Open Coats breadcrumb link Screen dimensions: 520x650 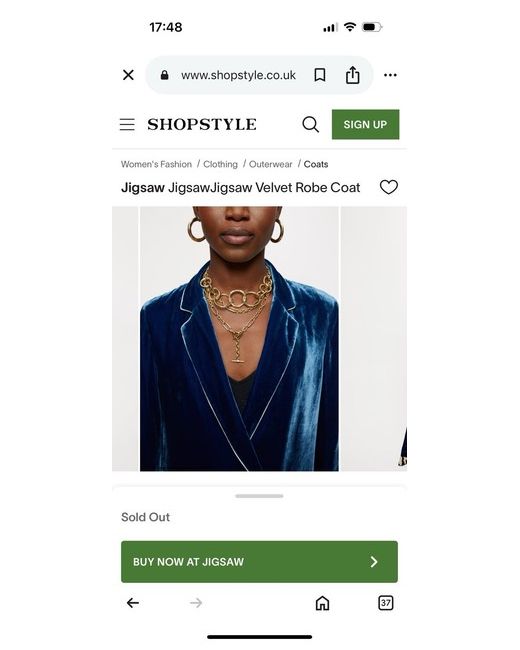[x=316, y=164]
